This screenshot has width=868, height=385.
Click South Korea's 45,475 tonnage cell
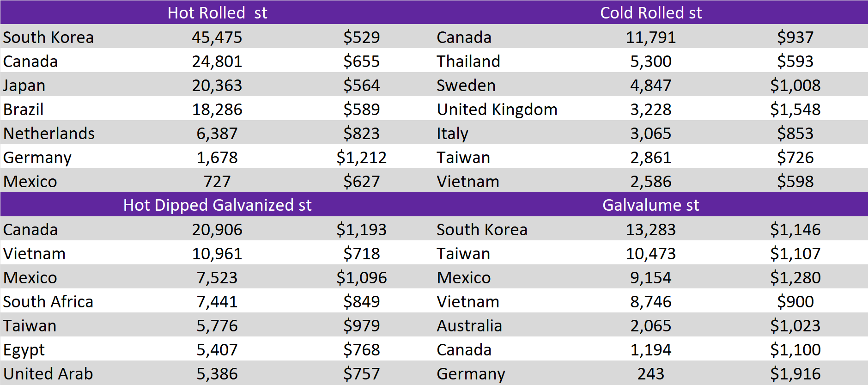[217, 37]
